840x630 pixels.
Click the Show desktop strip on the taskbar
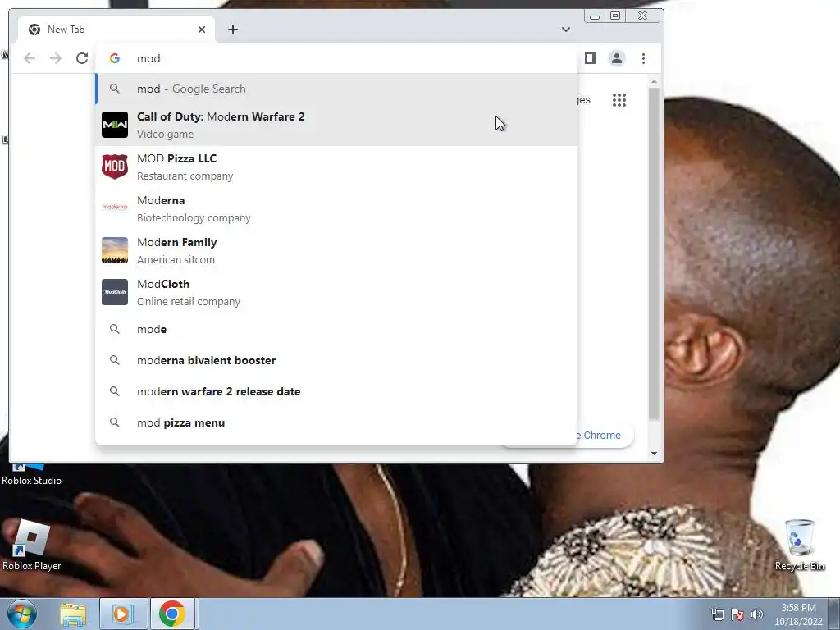point(834,614)
